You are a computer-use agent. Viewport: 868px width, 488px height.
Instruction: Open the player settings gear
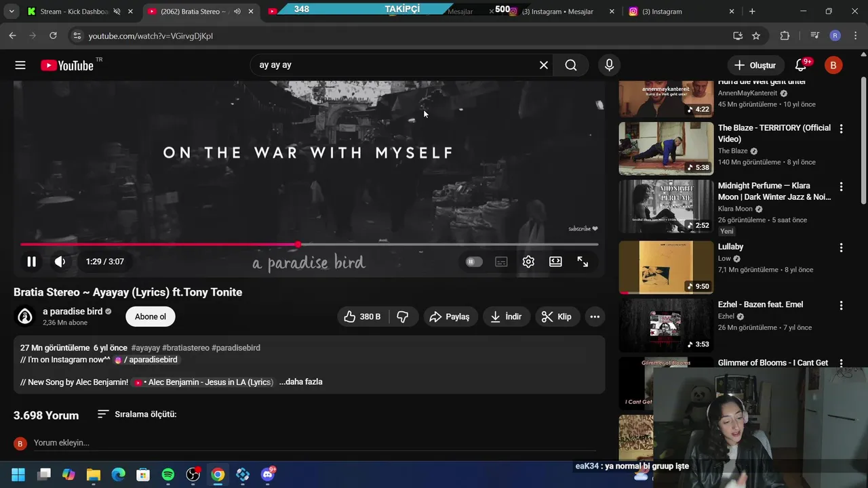pyautogui.click(x=528, y=262)
